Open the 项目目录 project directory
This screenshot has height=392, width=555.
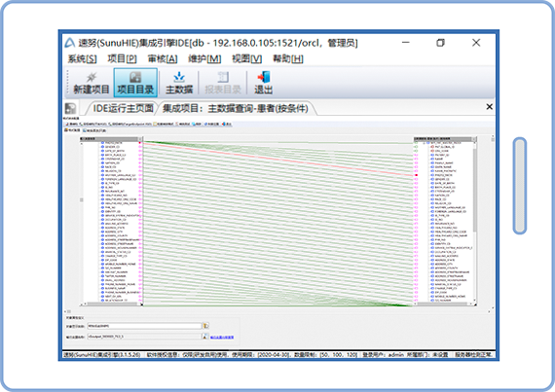(135, 83)
